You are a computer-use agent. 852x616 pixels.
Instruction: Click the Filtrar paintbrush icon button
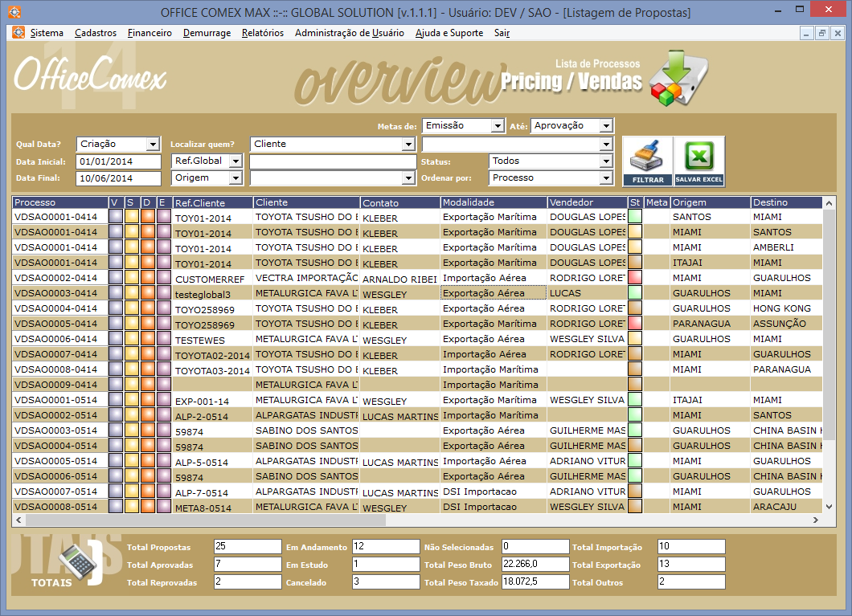(648, 161)
